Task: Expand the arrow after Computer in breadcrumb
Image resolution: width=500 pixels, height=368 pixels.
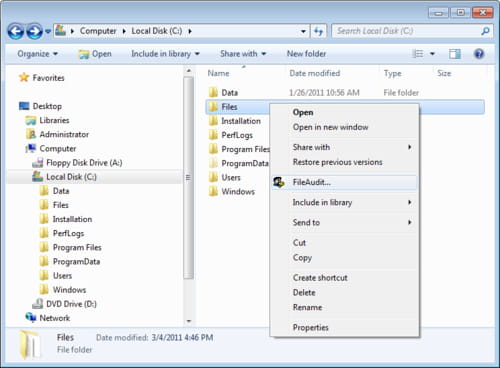Action: click(124, 31)
